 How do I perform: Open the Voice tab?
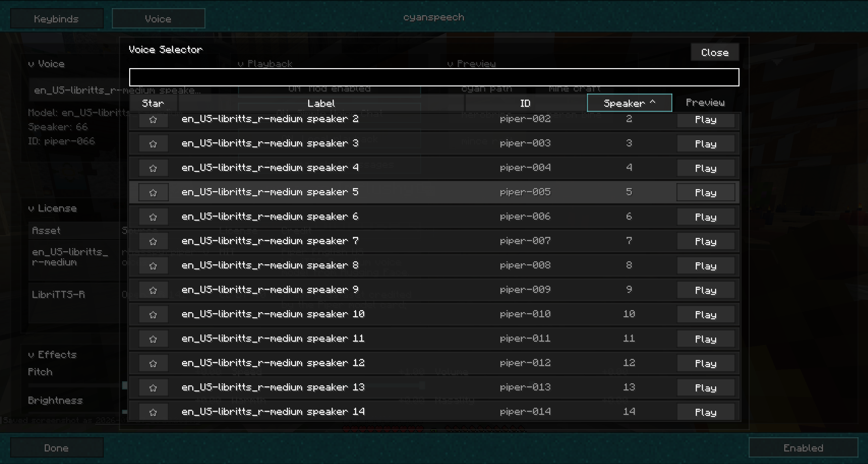point(158,18)
